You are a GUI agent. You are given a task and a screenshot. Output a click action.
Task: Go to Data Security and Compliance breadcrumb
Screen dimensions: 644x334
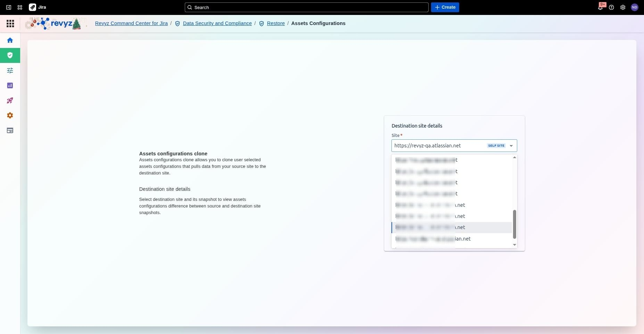click(x=217, y=23)
